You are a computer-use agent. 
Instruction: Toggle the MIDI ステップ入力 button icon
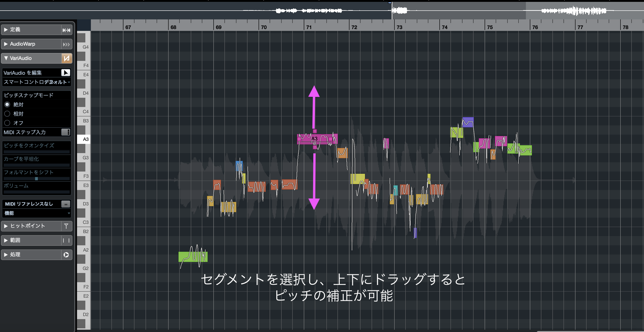(66, 132)
